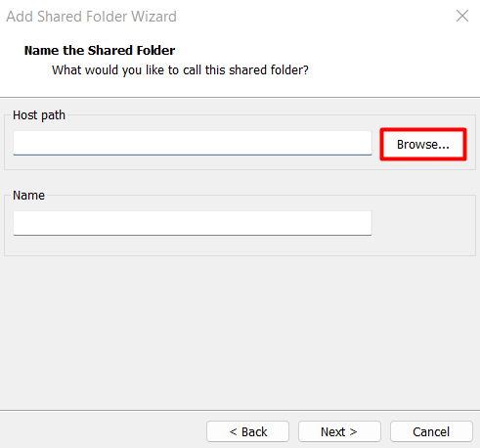
Task: Click the 'Name' group label
Action: point(28,196)
